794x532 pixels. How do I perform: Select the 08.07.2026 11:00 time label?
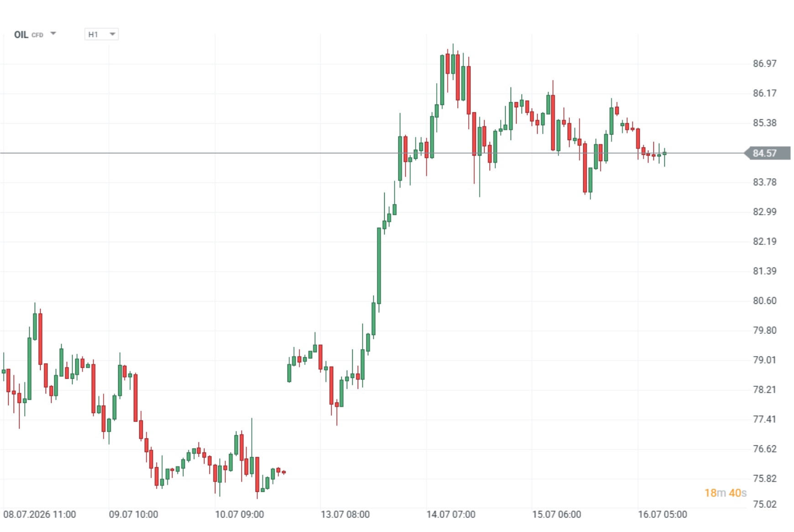point(40,515)
